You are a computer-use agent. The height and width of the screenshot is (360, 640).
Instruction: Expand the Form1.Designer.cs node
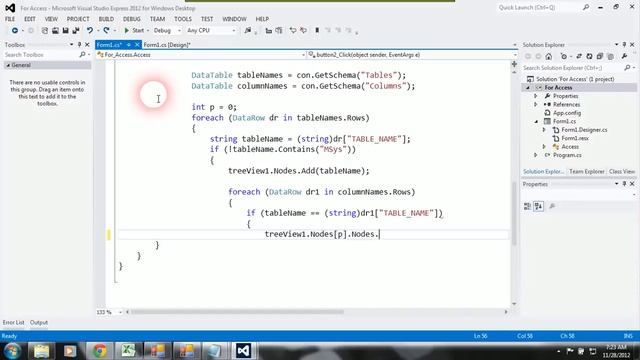click(x=544, y=130)
